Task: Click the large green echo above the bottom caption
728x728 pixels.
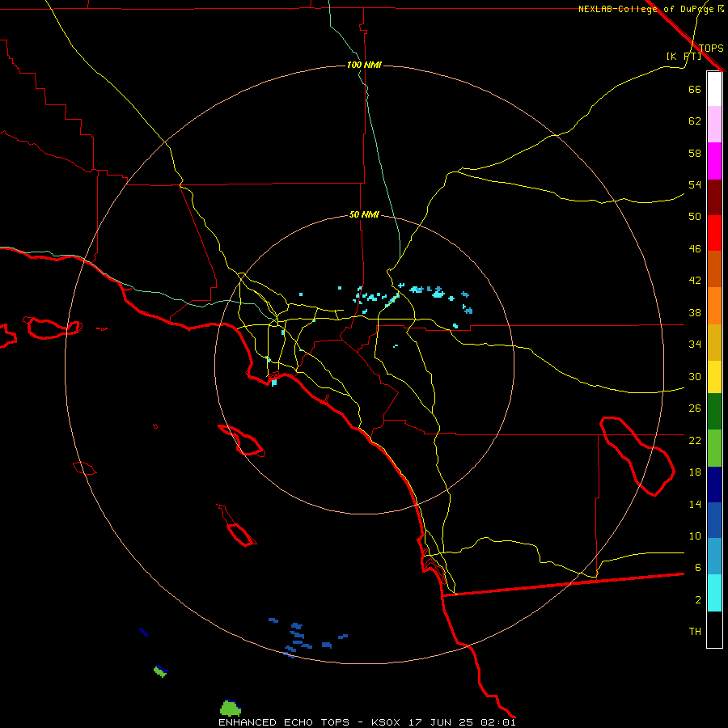Action: coord(230,709)
